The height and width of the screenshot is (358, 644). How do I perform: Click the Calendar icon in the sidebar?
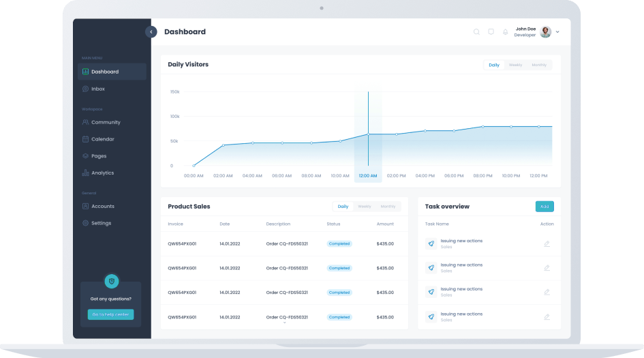[x=85, y=139]
